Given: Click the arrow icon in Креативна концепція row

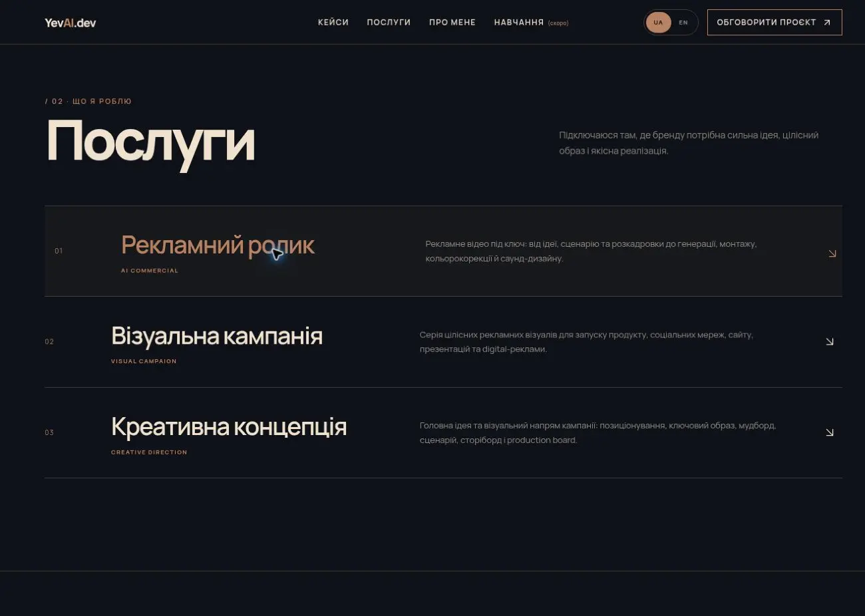Looking at the screenshot, I should (x=830, y=432).
